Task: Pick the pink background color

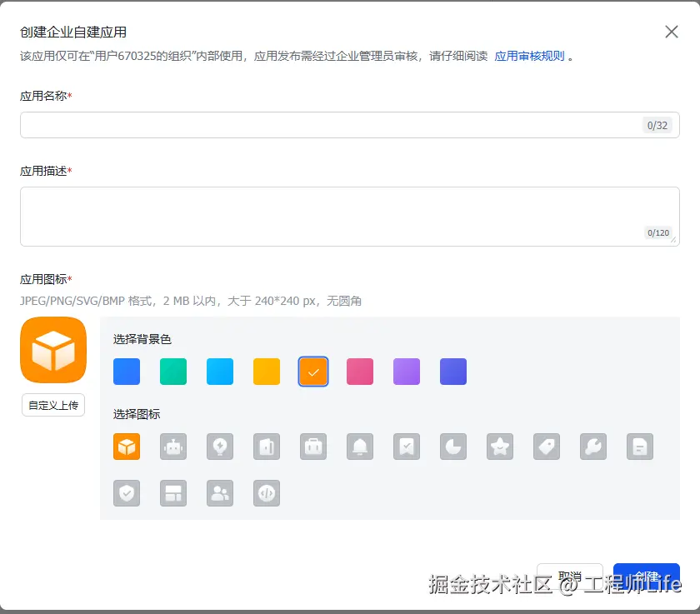Action: (x=360, y=372)
